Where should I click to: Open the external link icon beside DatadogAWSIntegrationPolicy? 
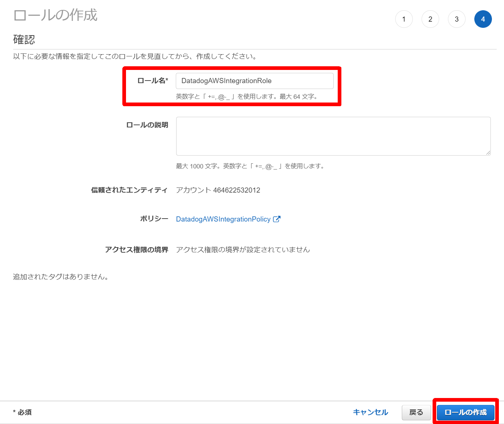pos(277,219)
